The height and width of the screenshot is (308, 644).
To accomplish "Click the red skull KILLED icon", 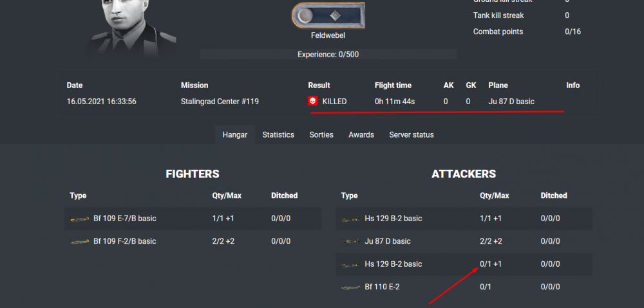I will 313,102.
